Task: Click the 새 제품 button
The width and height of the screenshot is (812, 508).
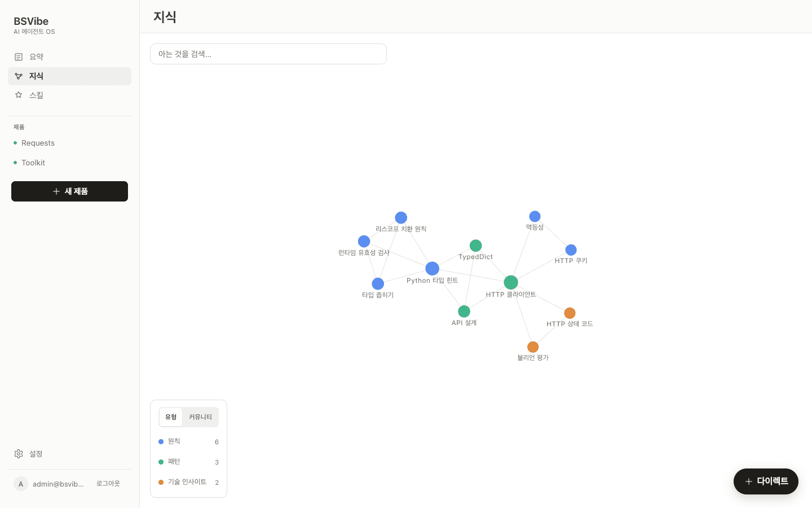Action: [x=69, y=191]
